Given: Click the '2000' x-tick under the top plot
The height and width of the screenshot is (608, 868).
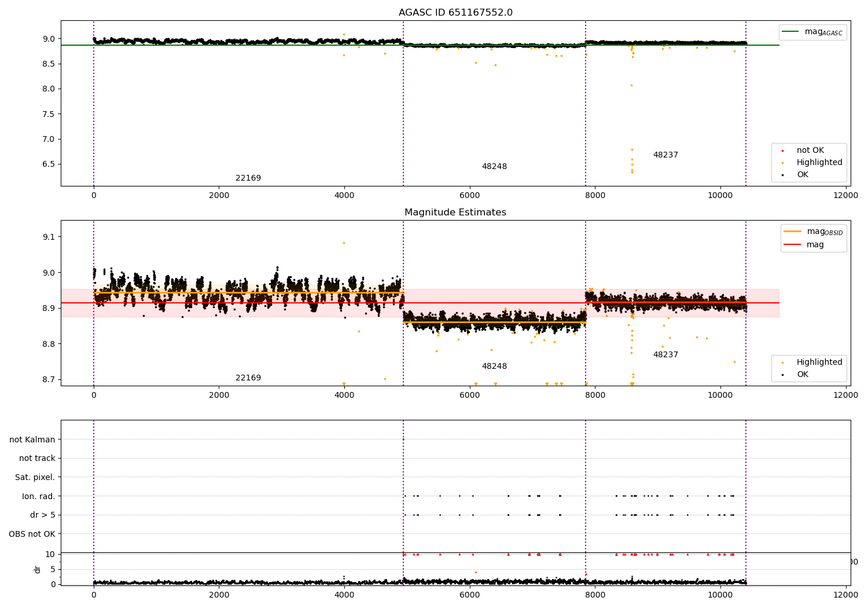Looking at the screenshot, I should pos(219,195).
